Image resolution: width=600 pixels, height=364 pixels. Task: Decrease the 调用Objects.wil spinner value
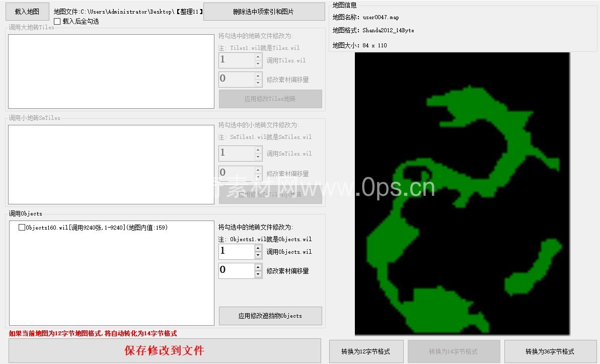[258, 255]
